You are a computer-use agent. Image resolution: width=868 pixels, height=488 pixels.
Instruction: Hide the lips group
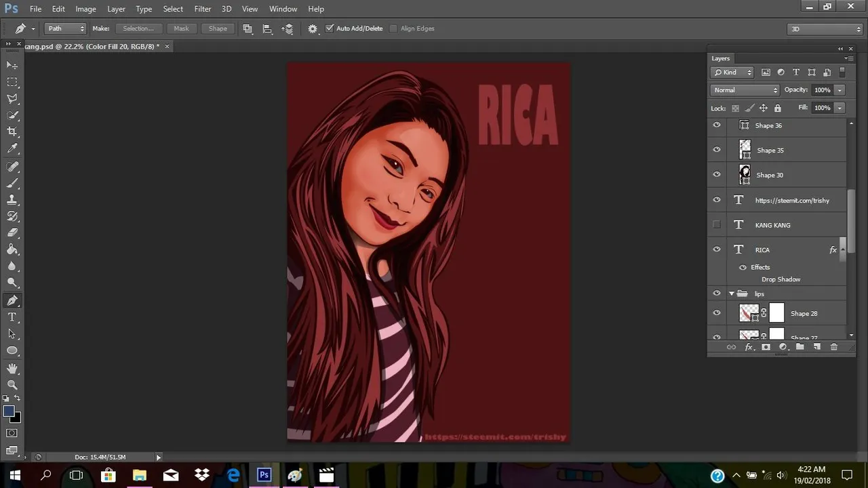(717, 293)
